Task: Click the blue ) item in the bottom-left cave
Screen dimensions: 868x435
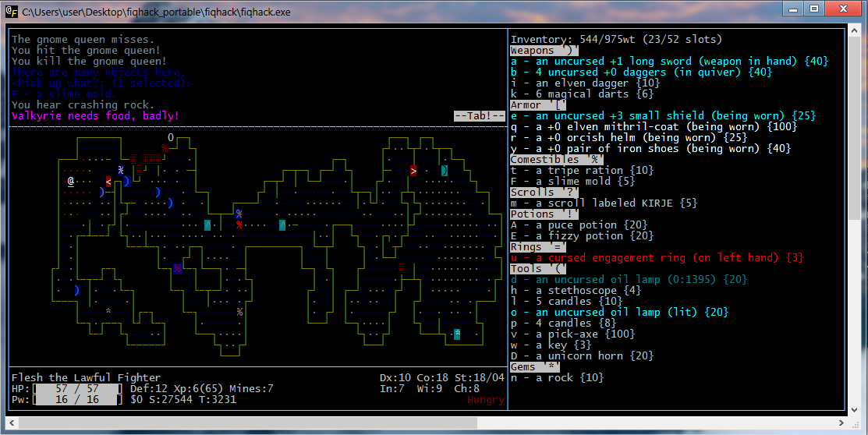Action: click(x=77, y=290)
